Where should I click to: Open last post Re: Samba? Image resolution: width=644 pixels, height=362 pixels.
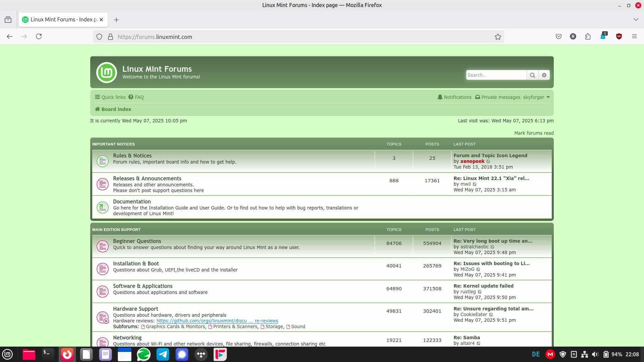click(x=467, y=338)
